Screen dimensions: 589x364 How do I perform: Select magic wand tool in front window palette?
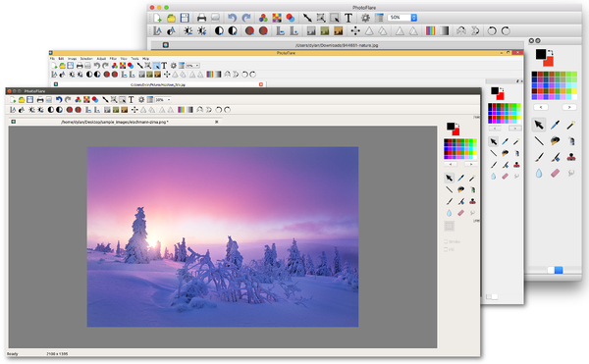472,178
